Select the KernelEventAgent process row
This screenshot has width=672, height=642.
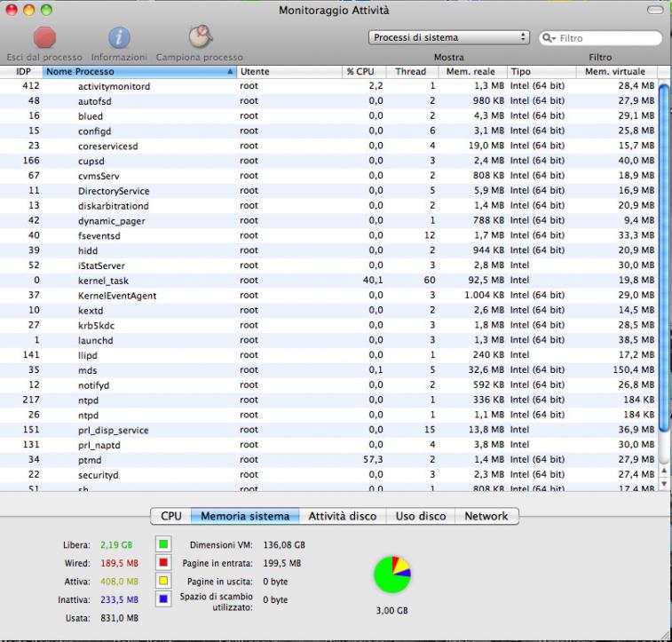[328, 296]
